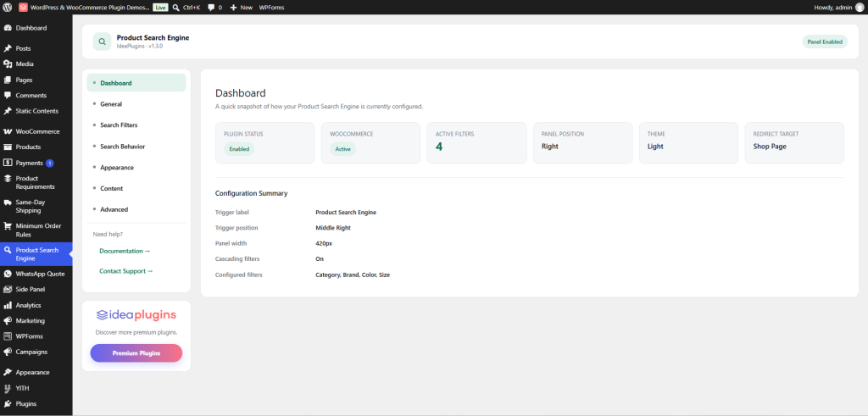Click the Panel Enabled badge
Screen dimensions: 868x416
(x=825, y=42)
